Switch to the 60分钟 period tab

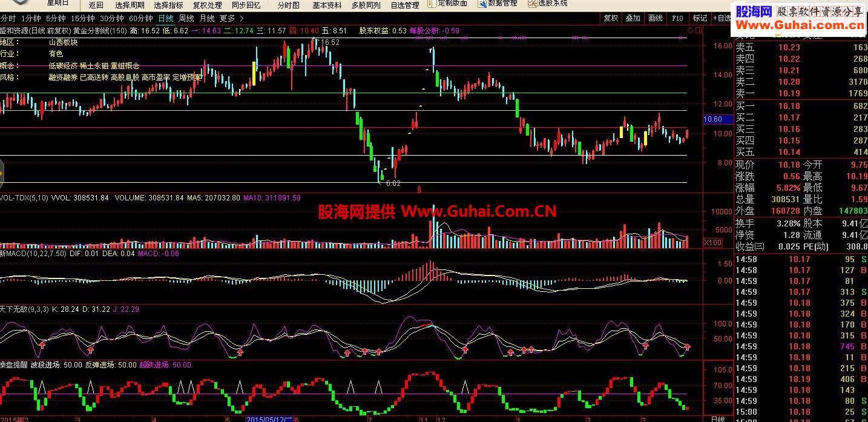141,18
